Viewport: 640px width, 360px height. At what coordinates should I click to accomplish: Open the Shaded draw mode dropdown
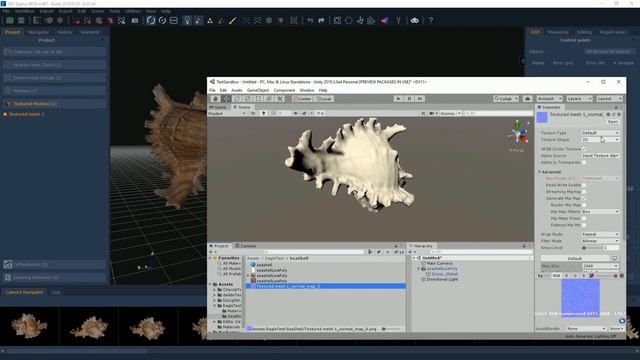click(227, 113)
